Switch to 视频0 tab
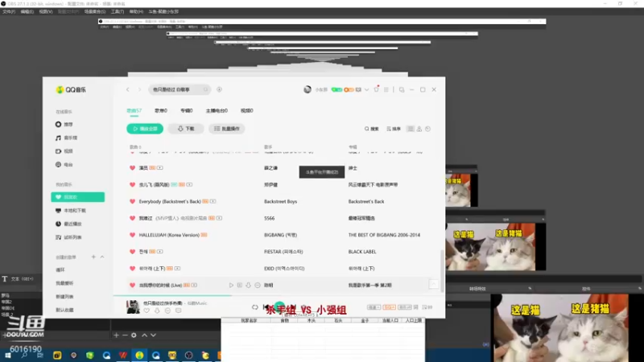Image resolution: width=644 pixels, height=362 pixels. point(247,111)
